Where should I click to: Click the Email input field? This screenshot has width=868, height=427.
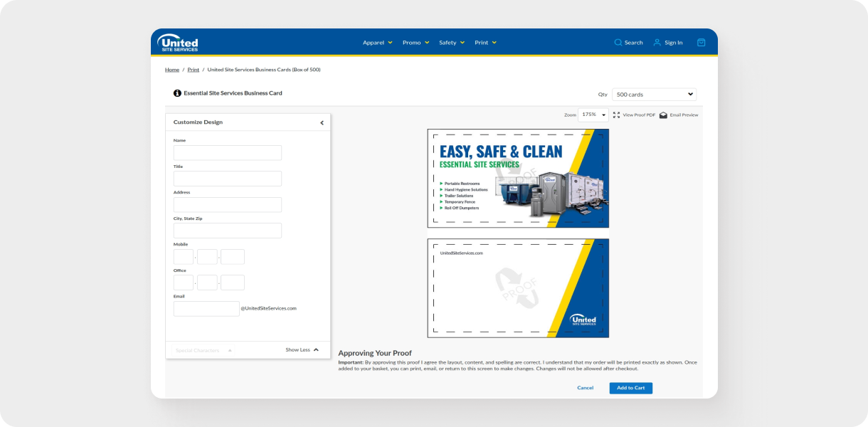(x=206, y=309)
